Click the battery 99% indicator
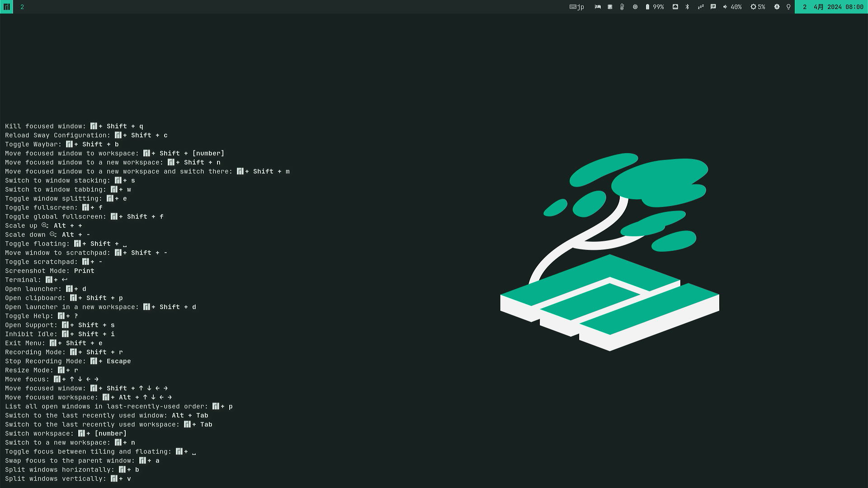The image size is (868, 488). pyautogui.click(x=655, y=7)
